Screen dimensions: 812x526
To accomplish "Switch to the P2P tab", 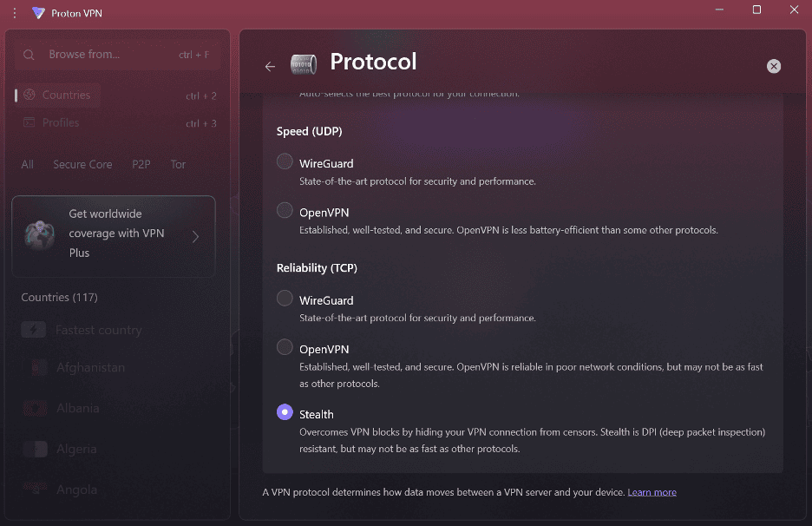I will (141, 164).
